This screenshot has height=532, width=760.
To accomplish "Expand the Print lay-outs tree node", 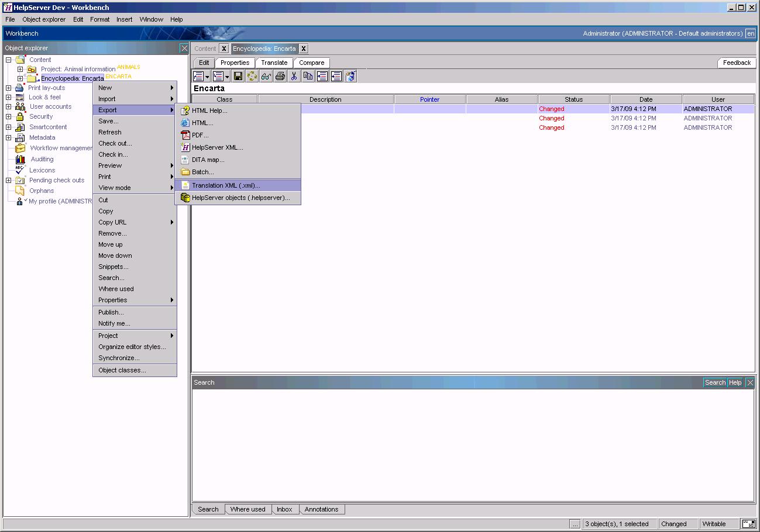I will pos(9,88).
